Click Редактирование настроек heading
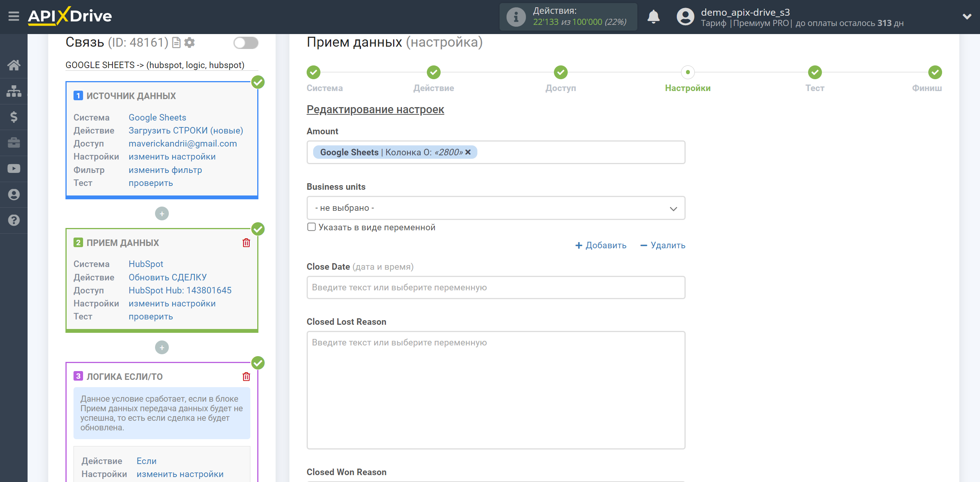 point(375,109)
